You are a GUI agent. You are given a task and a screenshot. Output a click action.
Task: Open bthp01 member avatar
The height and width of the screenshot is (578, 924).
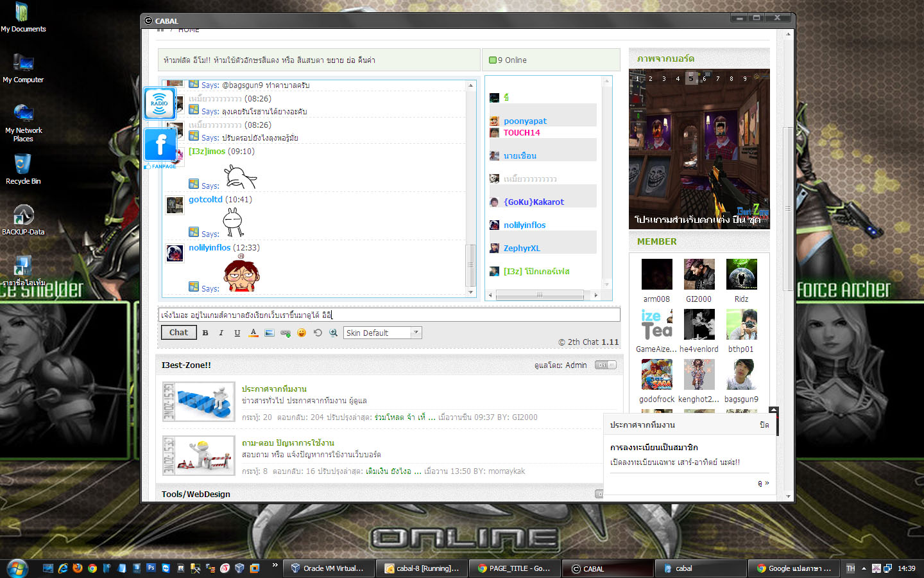pos(742,324)
